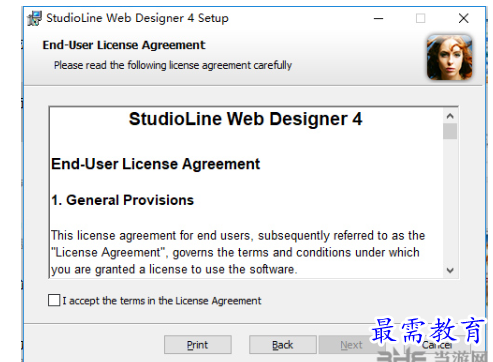This screenshot has width=493, height=362.
Task: Click the greyed-out Next button
Action: click(351, 345)
